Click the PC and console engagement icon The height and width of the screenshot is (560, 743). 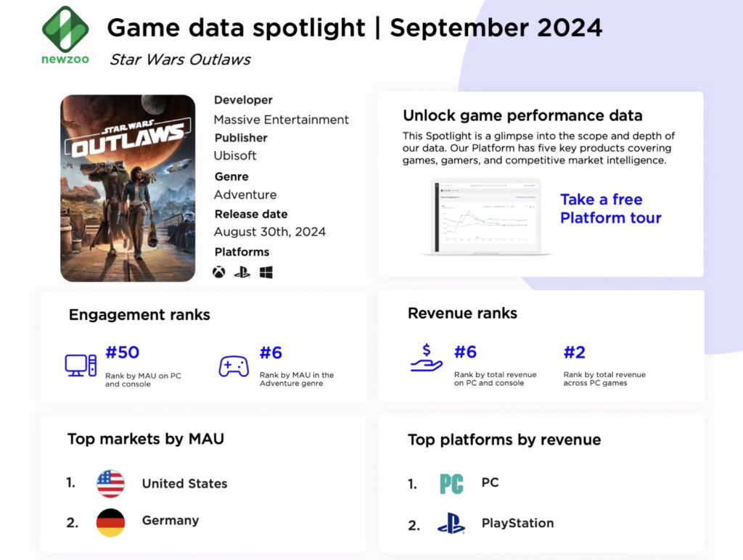pyautogui.click(x=81, y=365)
